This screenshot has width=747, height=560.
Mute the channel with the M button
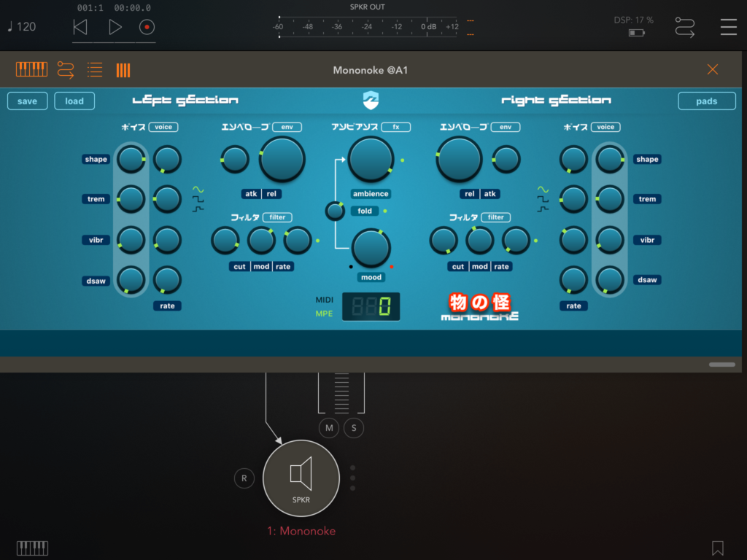point(329,427)
